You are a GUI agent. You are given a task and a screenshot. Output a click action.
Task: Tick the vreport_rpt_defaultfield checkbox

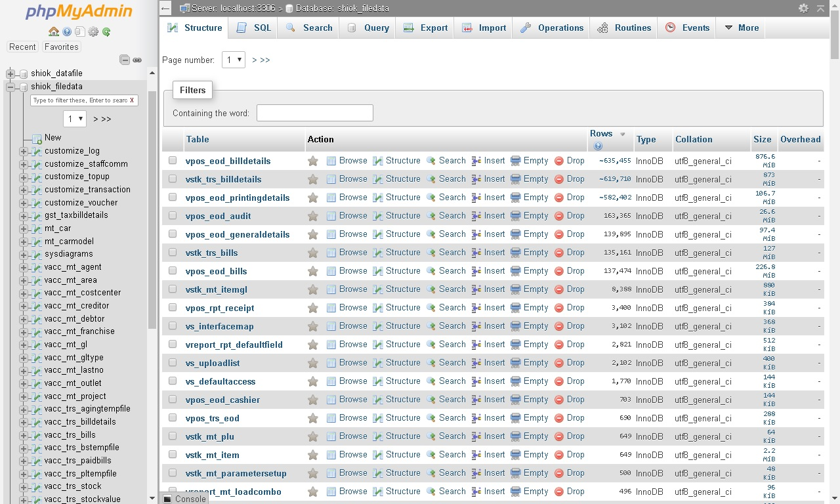point(173,344)
